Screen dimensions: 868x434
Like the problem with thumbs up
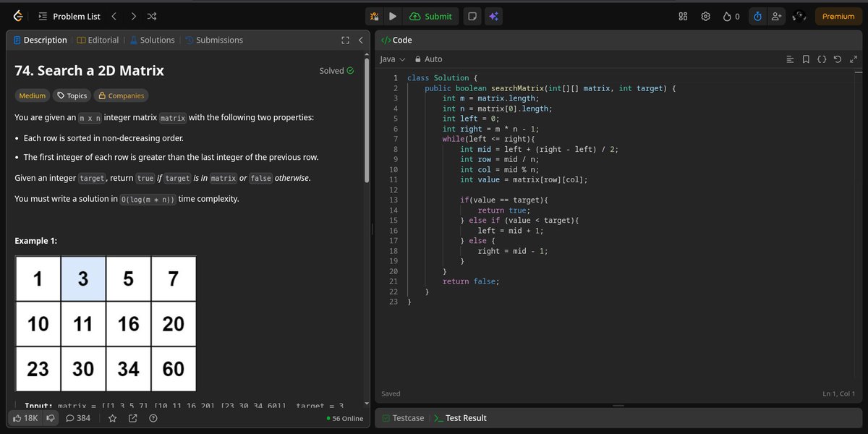point(25,418)
